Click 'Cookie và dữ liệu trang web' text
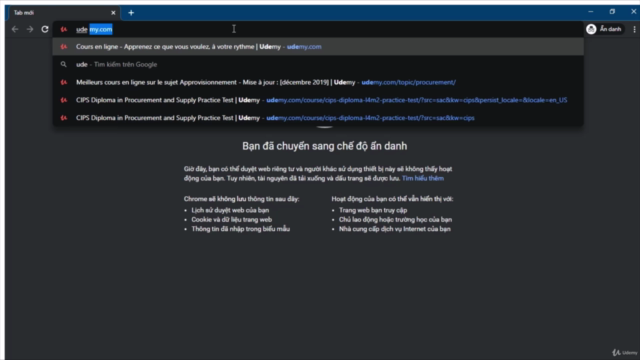The height and width of the screenshot is (360, 640). [231, 220]
